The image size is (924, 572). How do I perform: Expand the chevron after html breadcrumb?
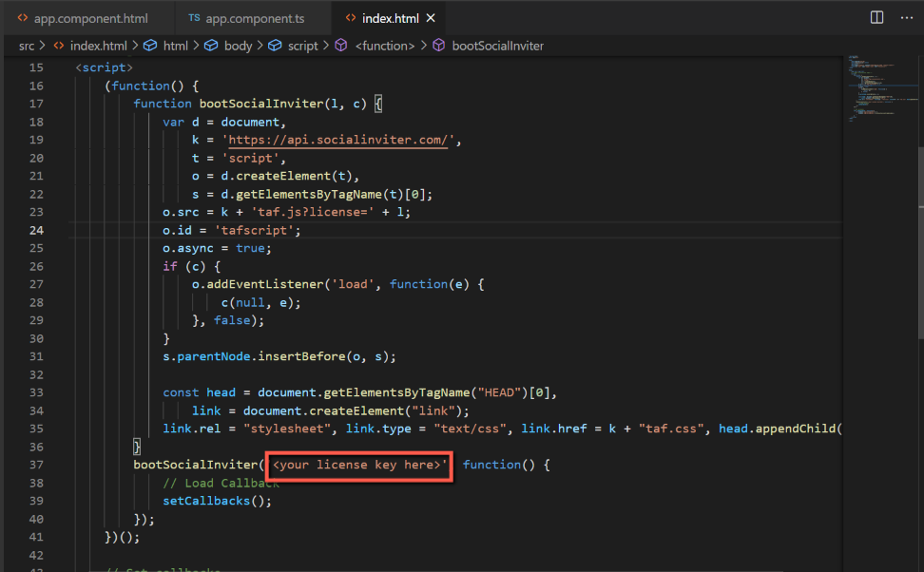point(197,46)
